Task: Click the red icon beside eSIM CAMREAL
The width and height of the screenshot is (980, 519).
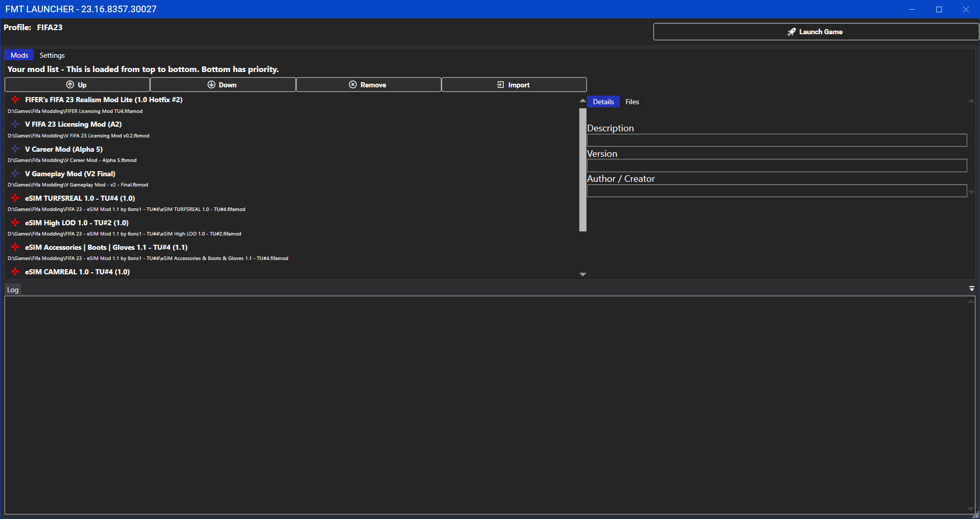Action: pyautogui.click(x=15, y=272)
